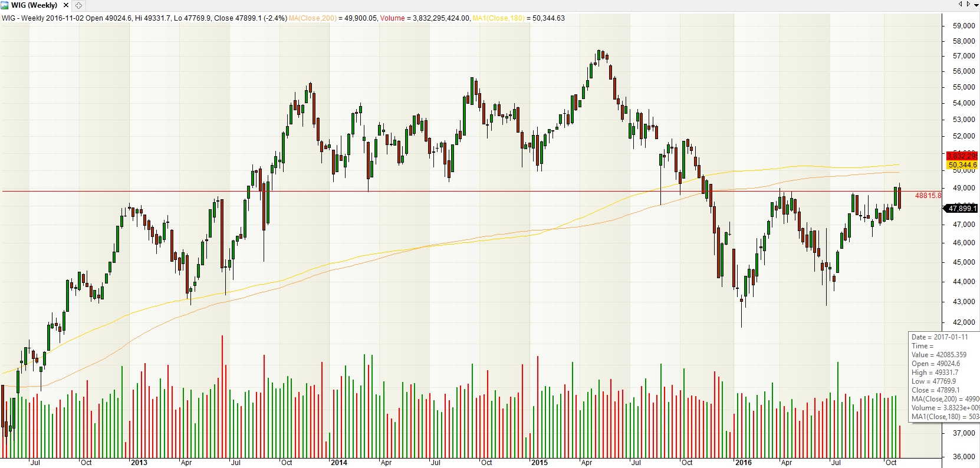
Task: Add a new chart sheet tab
Action: tap(78, 5)
